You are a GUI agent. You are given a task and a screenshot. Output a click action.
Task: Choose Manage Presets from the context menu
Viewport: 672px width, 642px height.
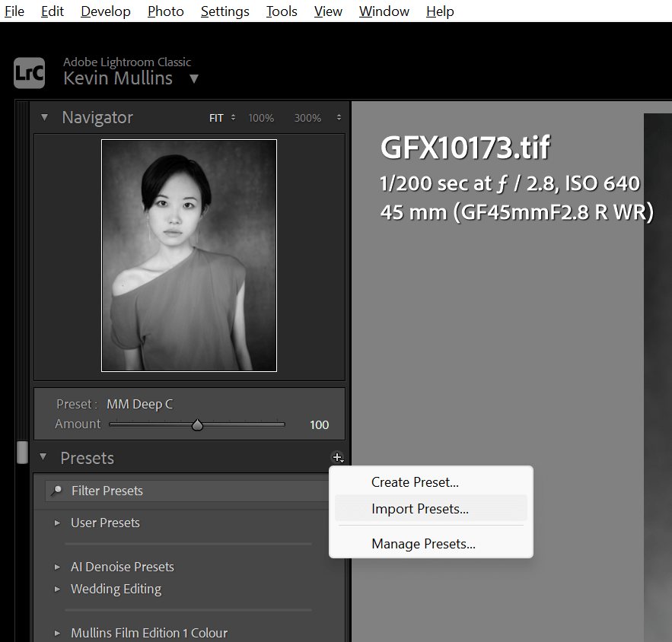pos(423,544)
